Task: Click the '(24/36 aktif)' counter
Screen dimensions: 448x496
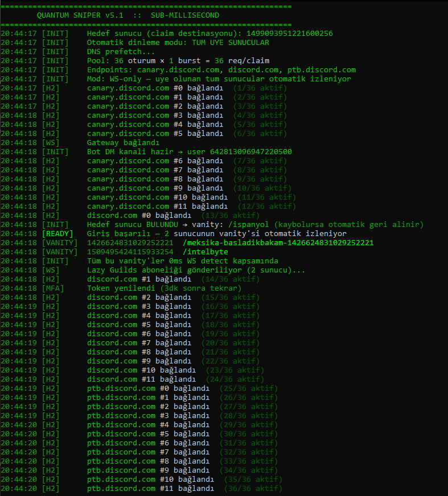Action: (235, 379)
